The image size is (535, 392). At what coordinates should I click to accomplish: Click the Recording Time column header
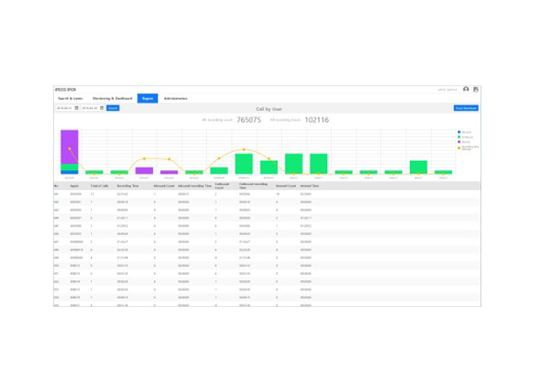point(128,185)
